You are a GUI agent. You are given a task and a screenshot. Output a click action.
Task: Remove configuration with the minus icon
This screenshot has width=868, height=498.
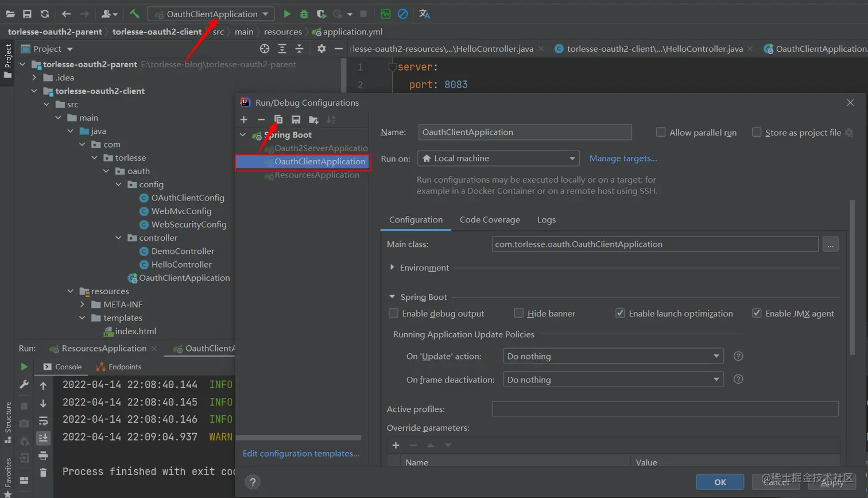point(261,119)
